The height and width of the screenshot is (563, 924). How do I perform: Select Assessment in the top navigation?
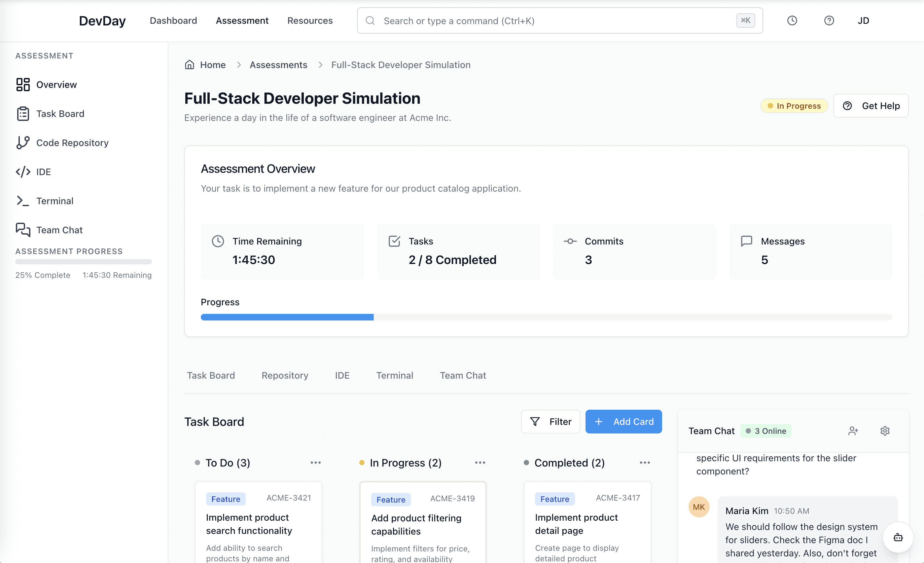click(242, 20)
